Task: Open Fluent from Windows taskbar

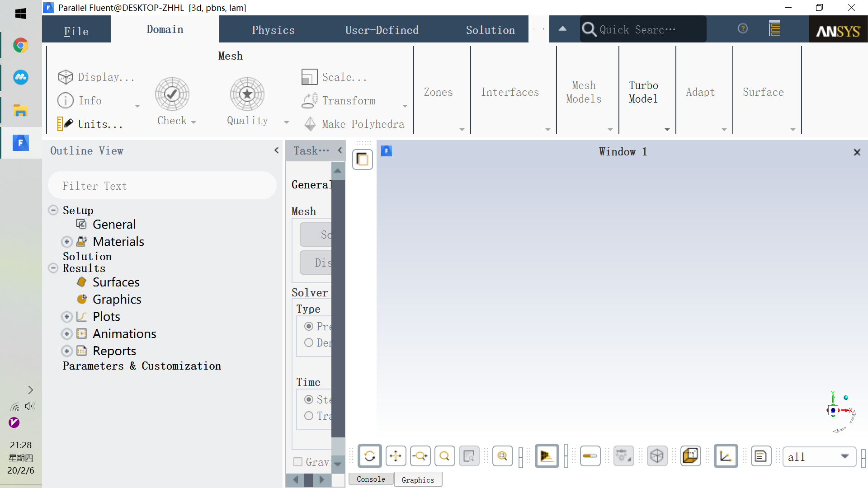Action: pyautogui.click(x=20, y=143)
